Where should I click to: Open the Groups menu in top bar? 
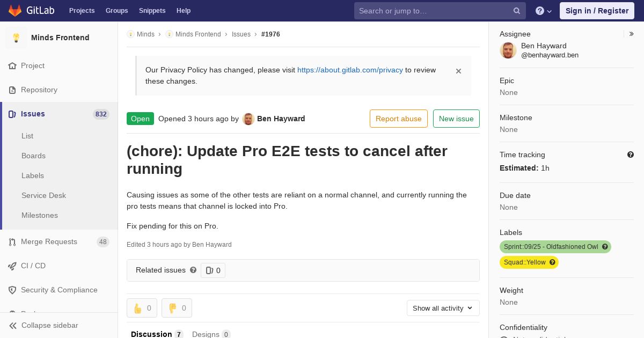coord(116,11)
